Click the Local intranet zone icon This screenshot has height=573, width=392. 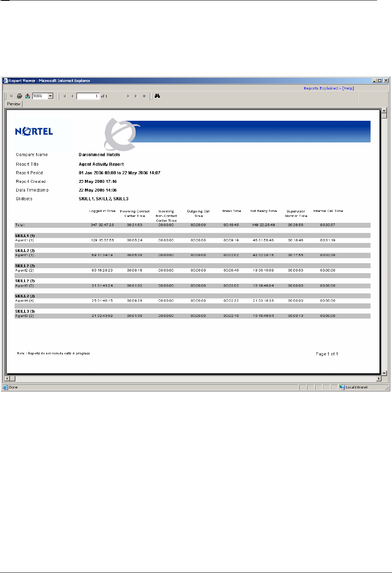pyautogui.click(x=342, y=387)
